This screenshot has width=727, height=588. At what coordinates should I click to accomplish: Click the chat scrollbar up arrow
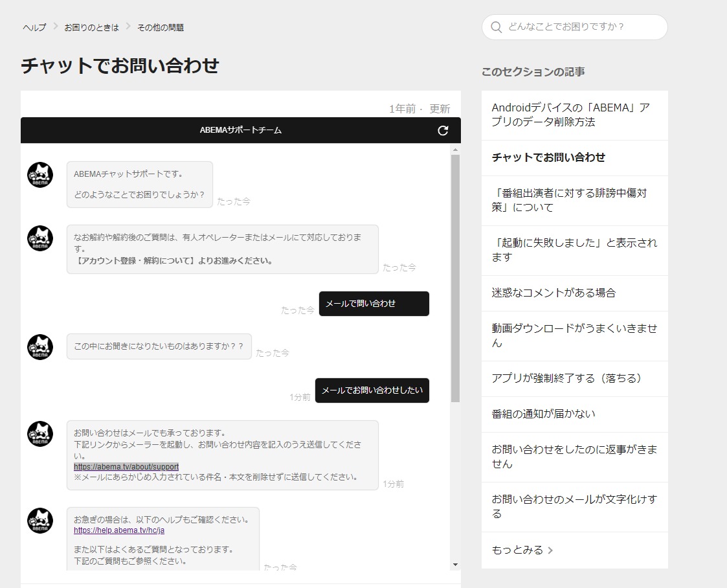coord(455,150)
